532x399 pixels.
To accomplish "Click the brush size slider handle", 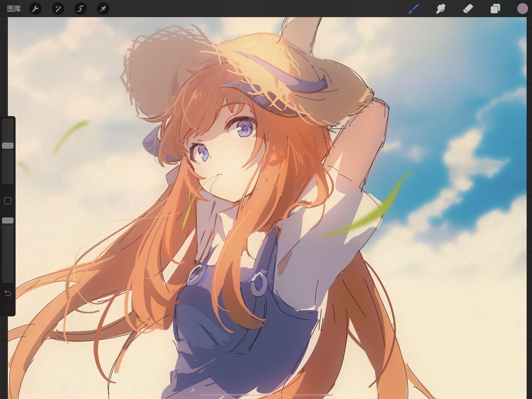I will click(8, 146).
